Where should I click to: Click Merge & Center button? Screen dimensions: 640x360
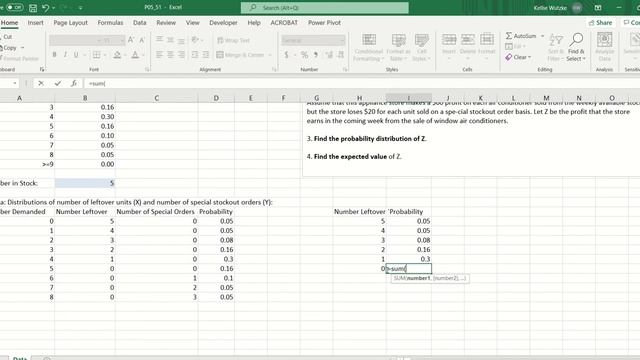pyautogui.click(x=241, y=55)
